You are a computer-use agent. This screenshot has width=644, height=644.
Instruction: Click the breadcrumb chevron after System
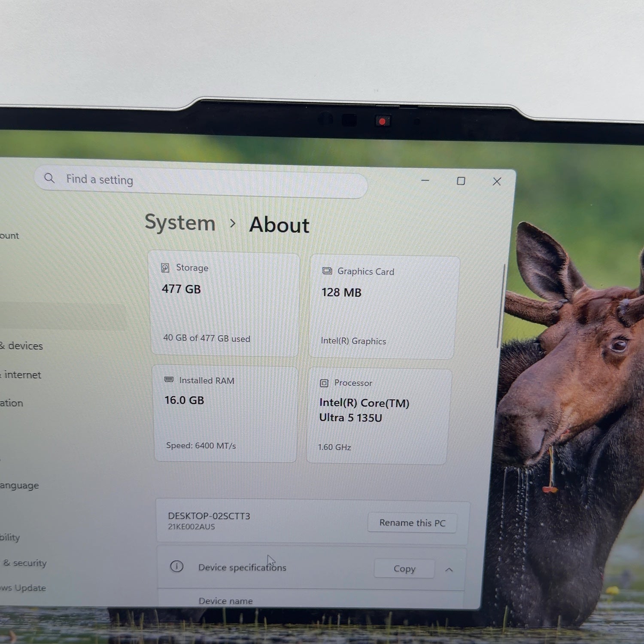point(233,223)
